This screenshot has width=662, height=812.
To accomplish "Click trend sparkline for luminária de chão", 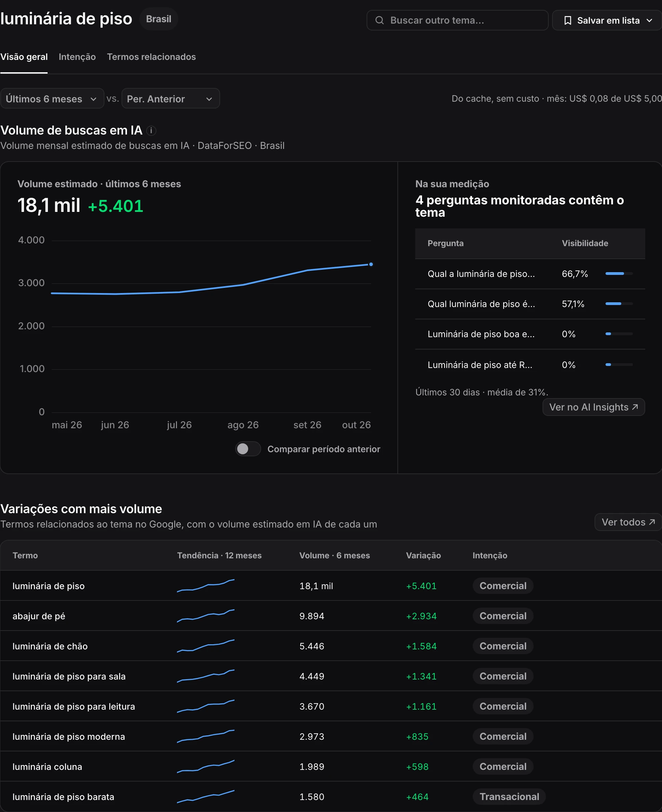I will click(205, 646).
